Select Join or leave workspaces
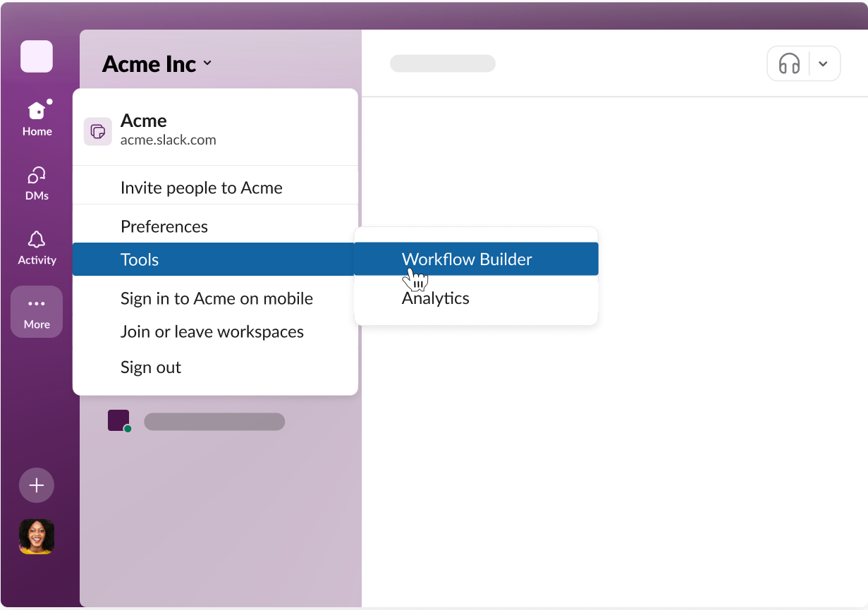 pos(215,331)
